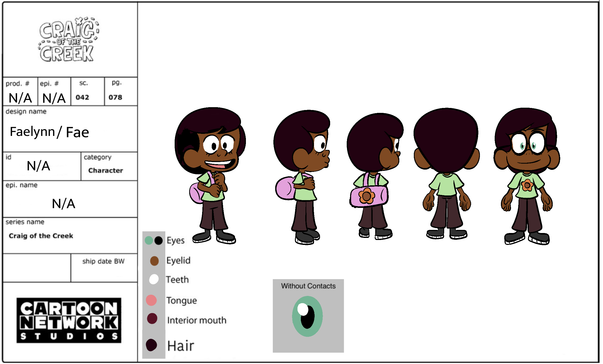Image resolution: width=603 pixels, height=364 pixels.
Task: Click the 'ship date BW' label
Action: (103, 261)
